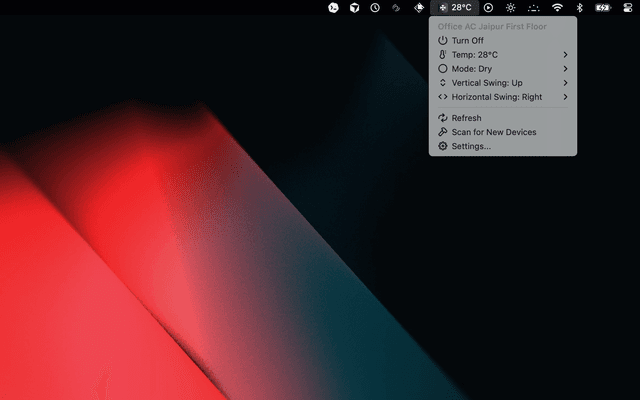The image size is (640, 400).
Task: Click the thermometer icon next to Temp
Action: [442, 54]
